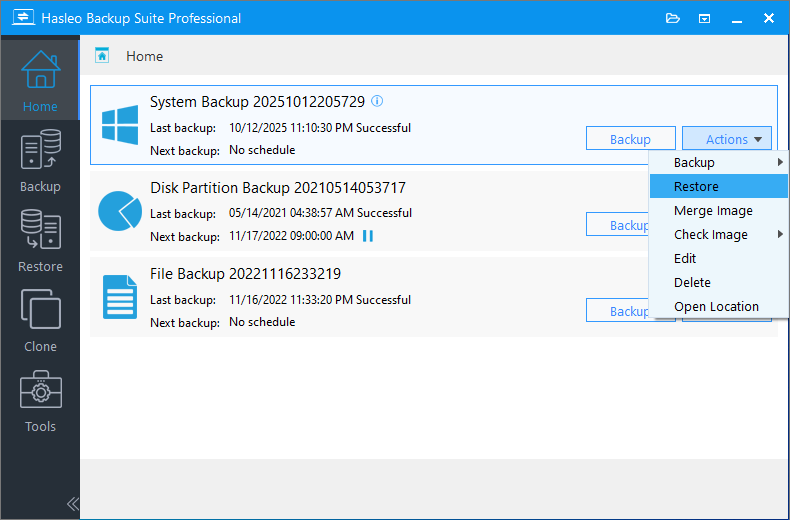The image size is (790, 520).
Task: Select Merge Image in the Actions menu
Action: click(719, 211)
